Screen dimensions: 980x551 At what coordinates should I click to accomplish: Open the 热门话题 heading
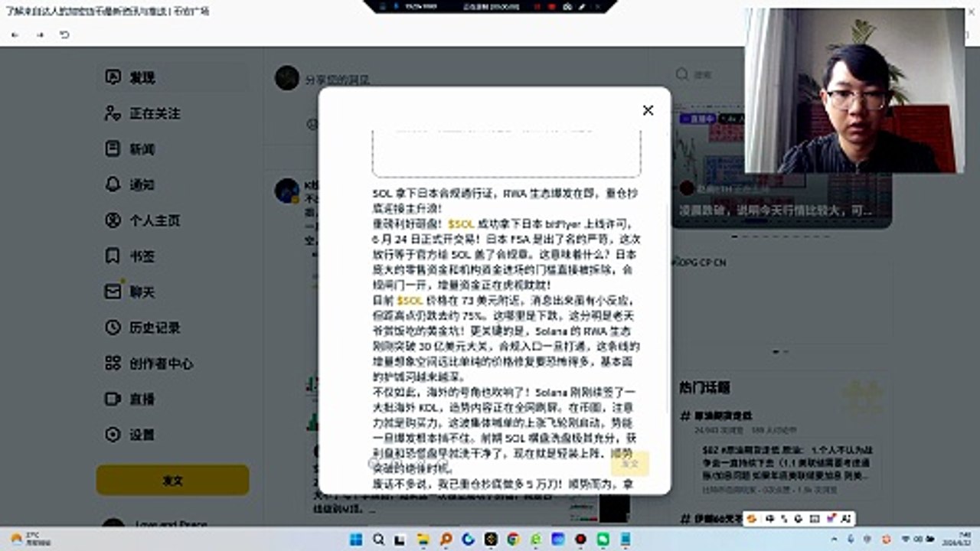pos(704,387)
